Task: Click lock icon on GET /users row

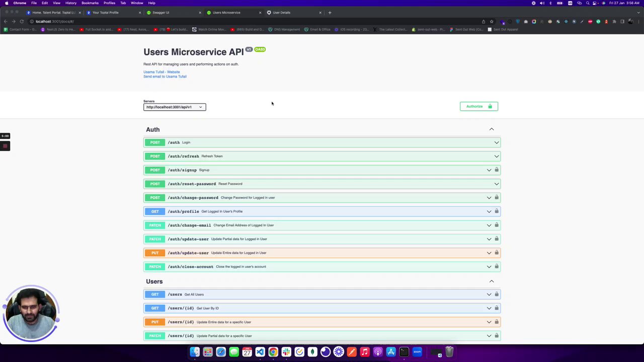Action: 497,294
